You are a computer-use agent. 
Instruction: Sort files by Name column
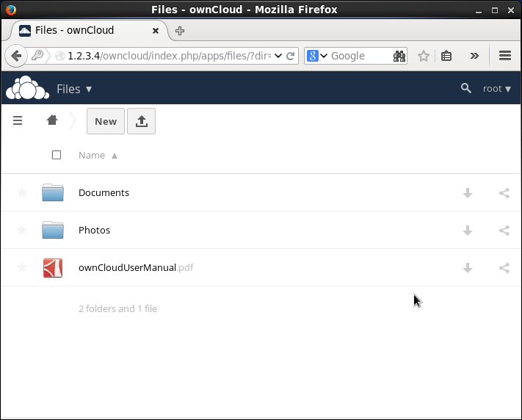click(x=92, y=155)
